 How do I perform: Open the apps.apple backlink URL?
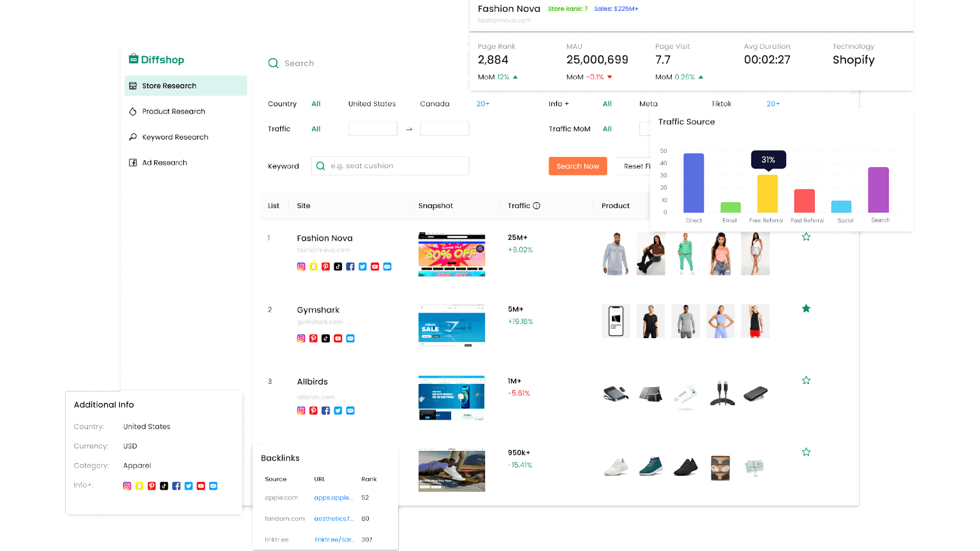coord(333,497)
